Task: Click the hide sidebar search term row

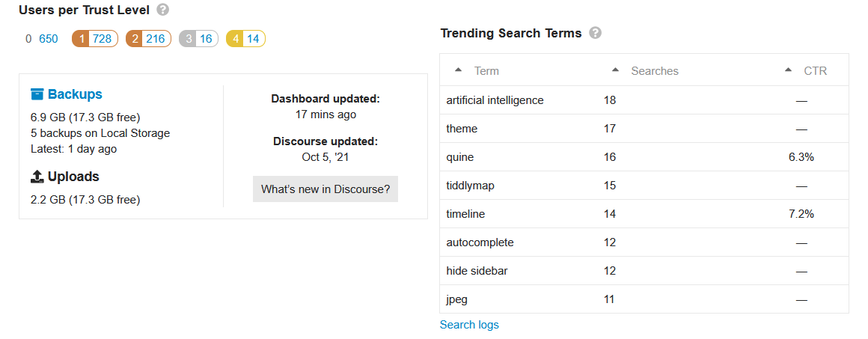Action: [x=644, y=271]
